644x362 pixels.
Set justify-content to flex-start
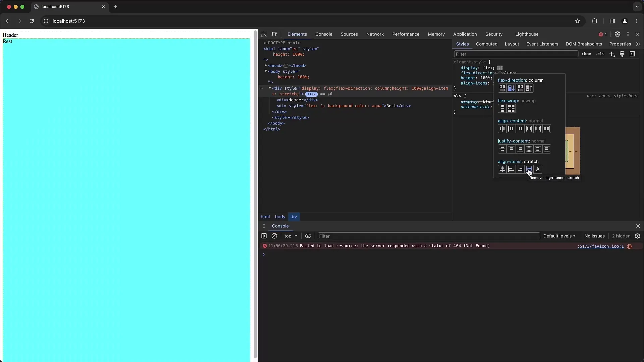(511, 149)
